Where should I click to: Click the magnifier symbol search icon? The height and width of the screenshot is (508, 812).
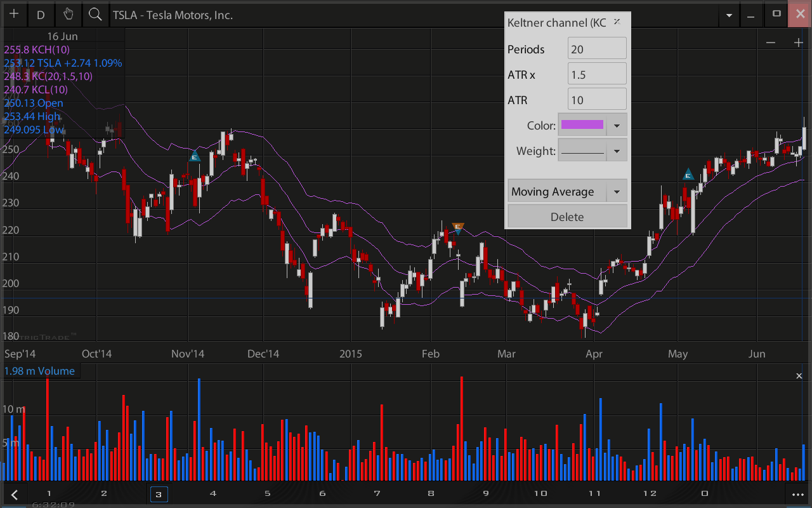(x=95, y=14)
